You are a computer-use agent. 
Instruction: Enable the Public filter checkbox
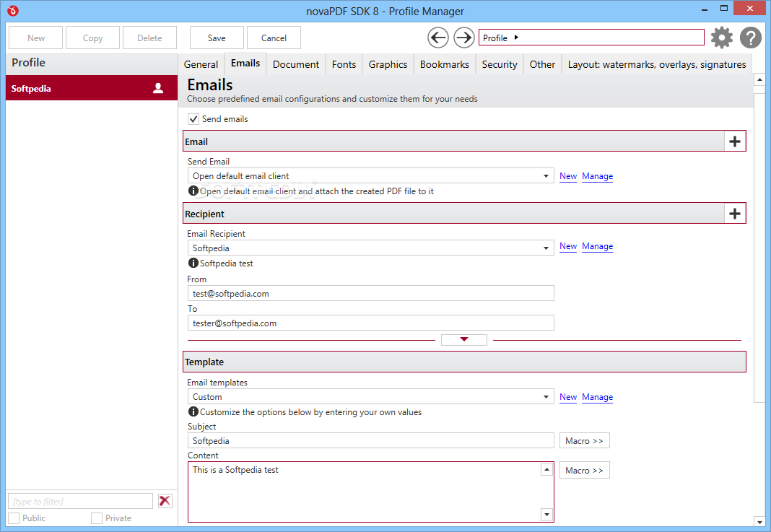point(14,518)
